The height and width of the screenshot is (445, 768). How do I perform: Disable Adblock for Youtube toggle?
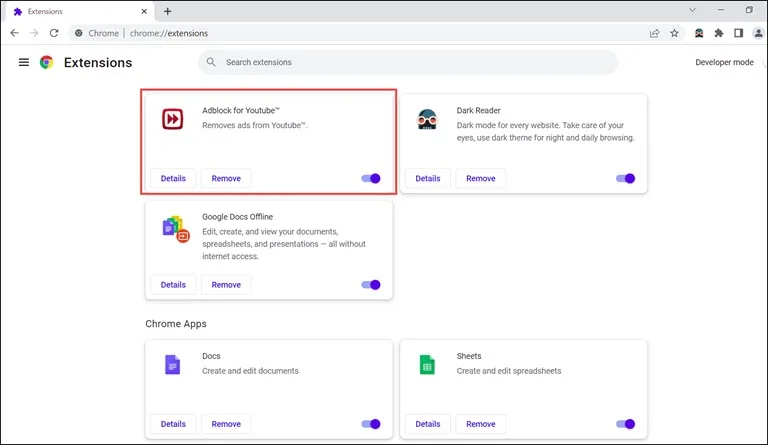[x=371, y=178]
